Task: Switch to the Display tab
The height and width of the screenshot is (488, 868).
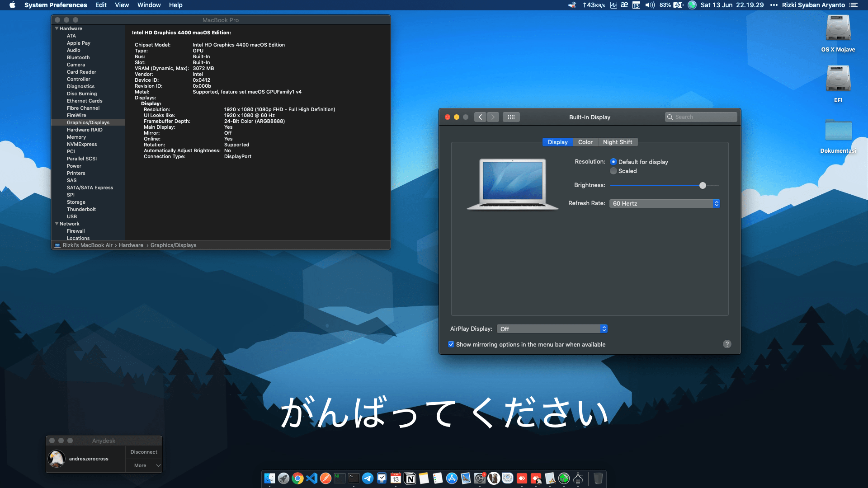Action: [557, 142]
